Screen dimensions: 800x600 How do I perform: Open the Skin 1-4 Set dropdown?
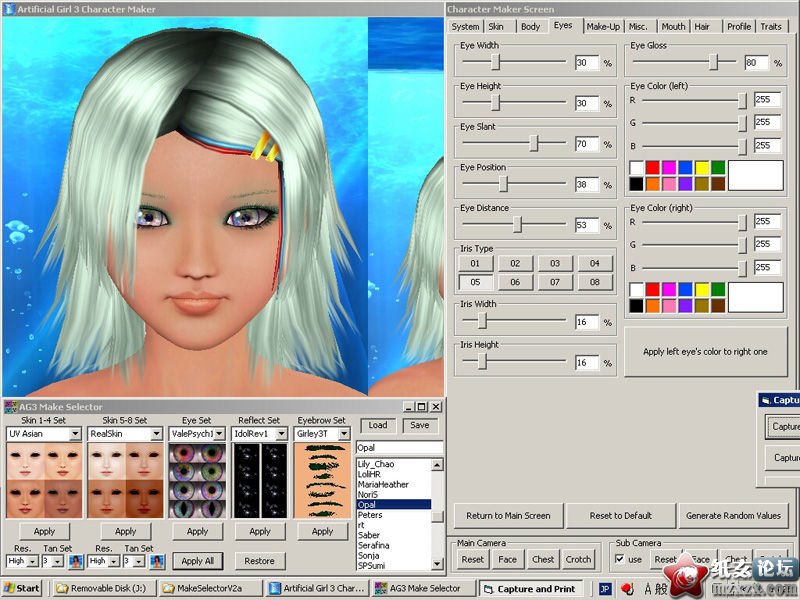pyautogui.click(x=76, y=434)
